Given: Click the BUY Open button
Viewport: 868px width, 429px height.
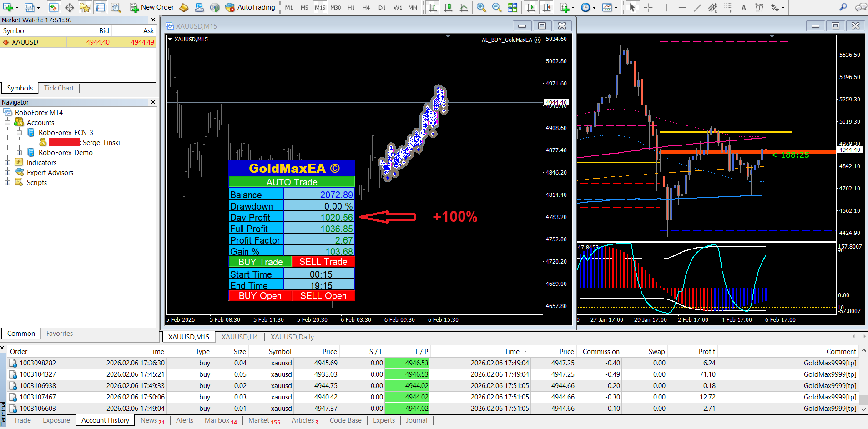Looking at the screenshot, I should pos(260,296).
